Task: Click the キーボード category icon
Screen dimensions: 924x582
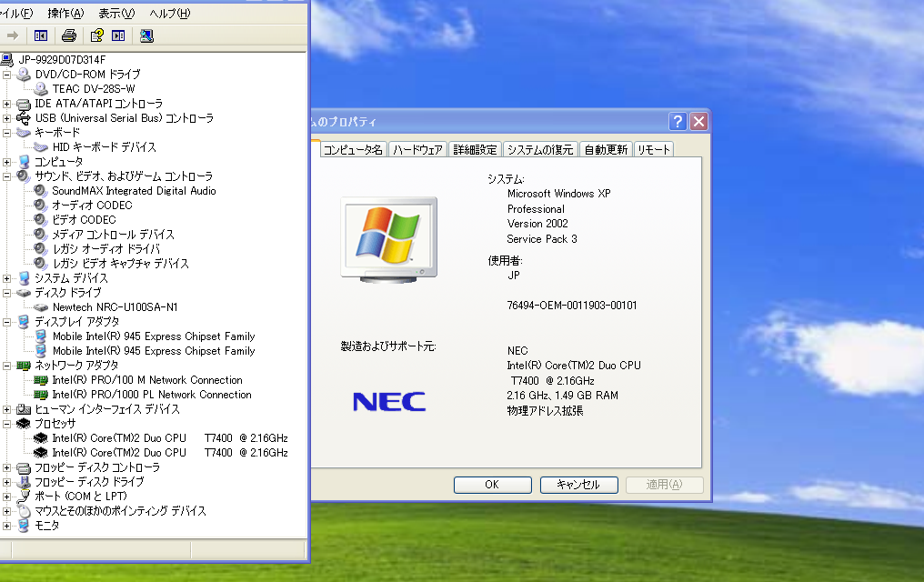Action: click(24, 133)
